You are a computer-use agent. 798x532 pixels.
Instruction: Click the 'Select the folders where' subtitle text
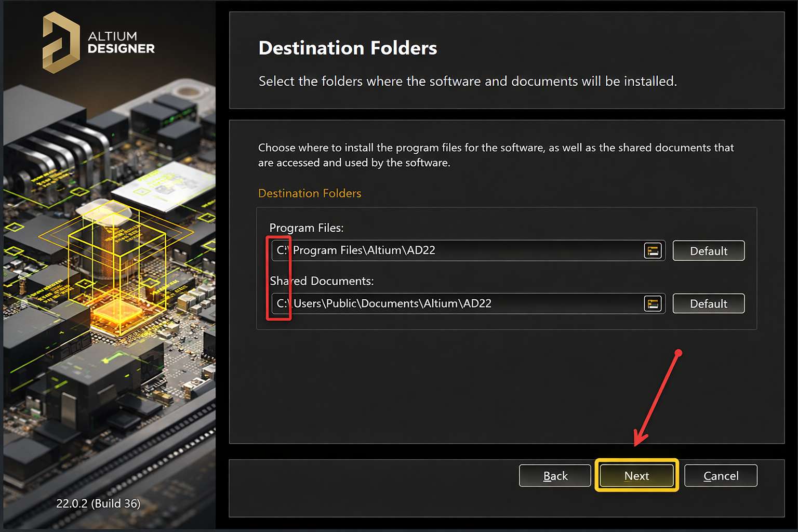pyautogui.click(x=468, y=81)
